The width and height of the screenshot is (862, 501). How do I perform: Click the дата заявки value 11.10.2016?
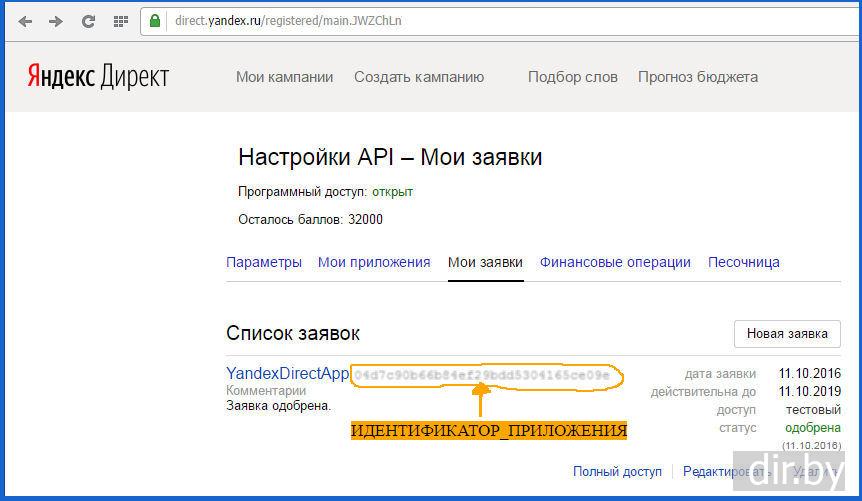(810, 373)
